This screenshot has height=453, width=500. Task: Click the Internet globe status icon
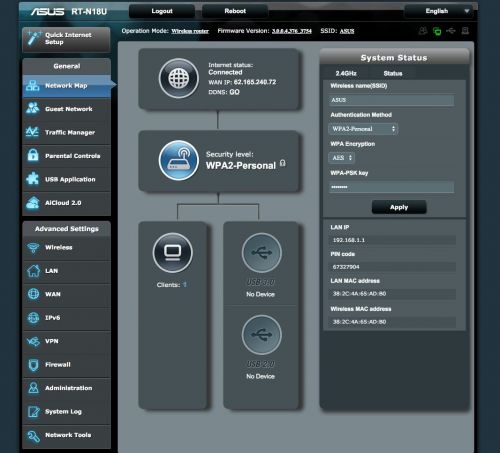click(179, 79)
